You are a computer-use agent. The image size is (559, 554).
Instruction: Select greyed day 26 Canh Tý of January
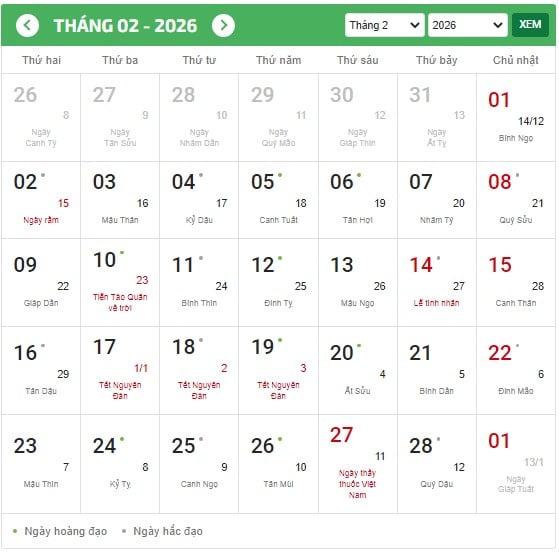[41, 117]
